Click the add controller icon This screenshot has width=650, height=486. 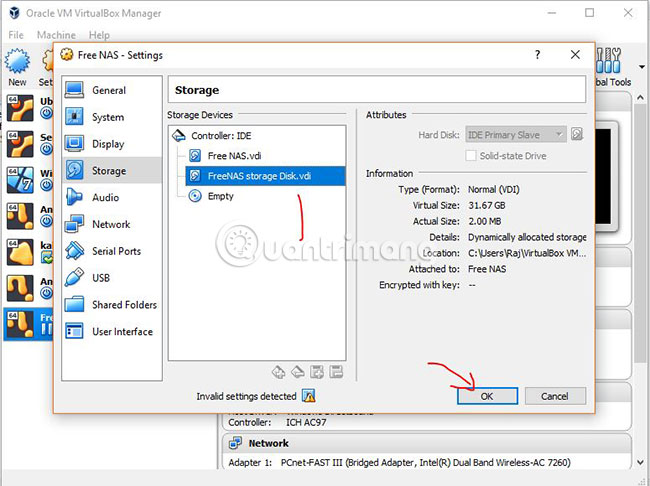pyautogui.click(x=278, y=372)
